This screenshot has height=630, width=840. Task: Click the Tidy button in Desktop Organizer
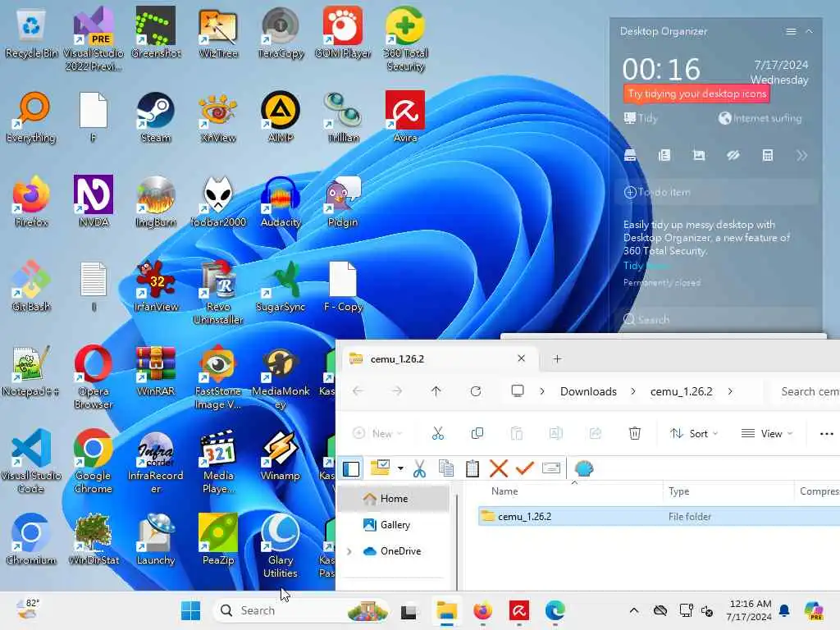point(641,118)
